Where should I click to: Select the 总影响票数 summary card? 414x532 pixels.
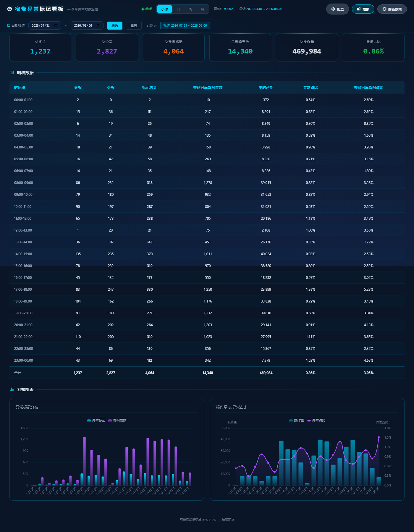click(240, 47)
